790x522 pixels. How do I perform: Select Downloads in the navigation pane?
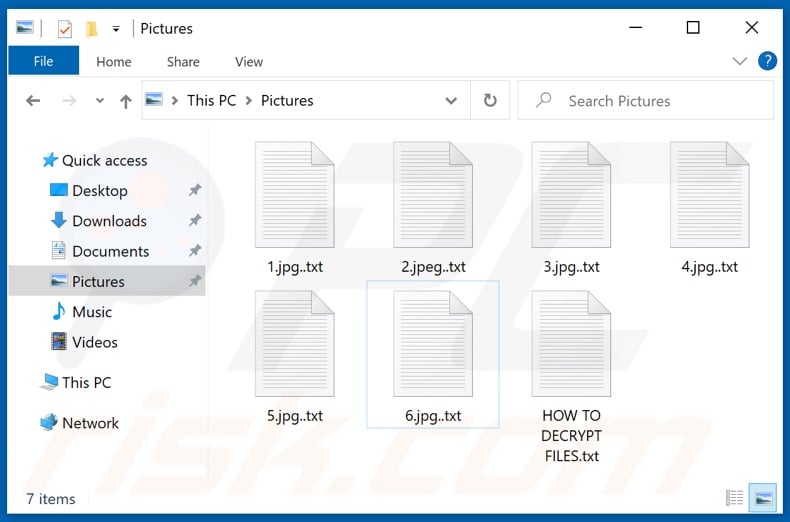tap(109, 221)
